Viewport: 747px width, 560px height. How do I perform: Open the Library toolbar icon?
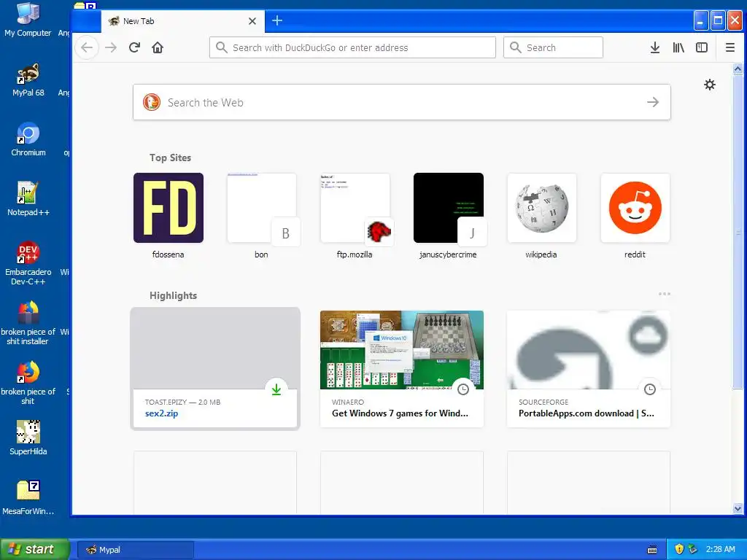pyautogui.click(x=678, y=47)
